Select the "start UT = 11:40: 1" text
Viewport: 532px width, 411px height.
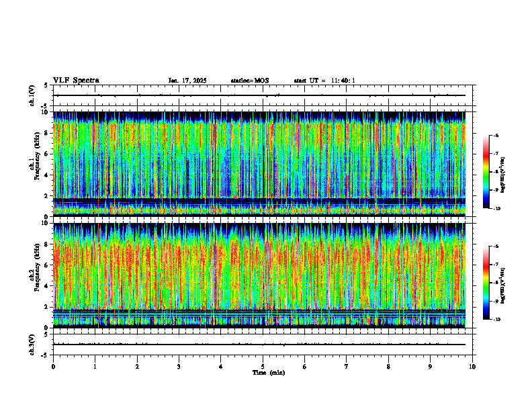tap(324, 81)
